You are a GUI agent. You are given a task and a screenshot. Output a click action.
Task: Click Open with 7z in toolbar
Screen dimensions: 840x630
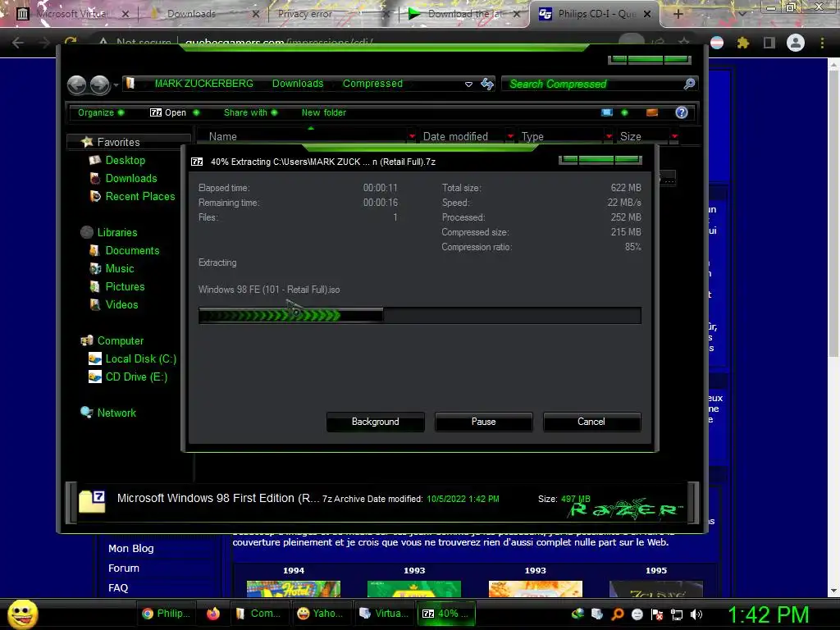tap(168, 112)
